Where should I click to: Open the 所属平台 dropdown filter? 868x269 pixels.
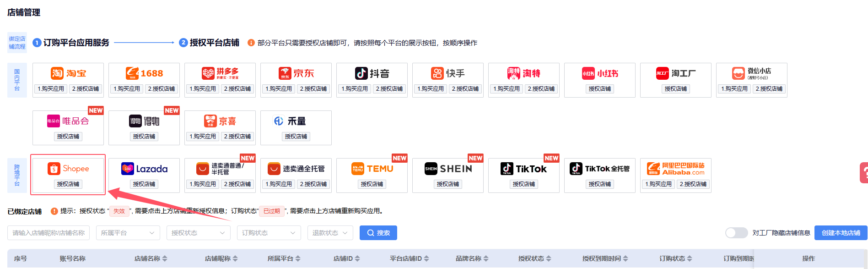pos(128,233)
